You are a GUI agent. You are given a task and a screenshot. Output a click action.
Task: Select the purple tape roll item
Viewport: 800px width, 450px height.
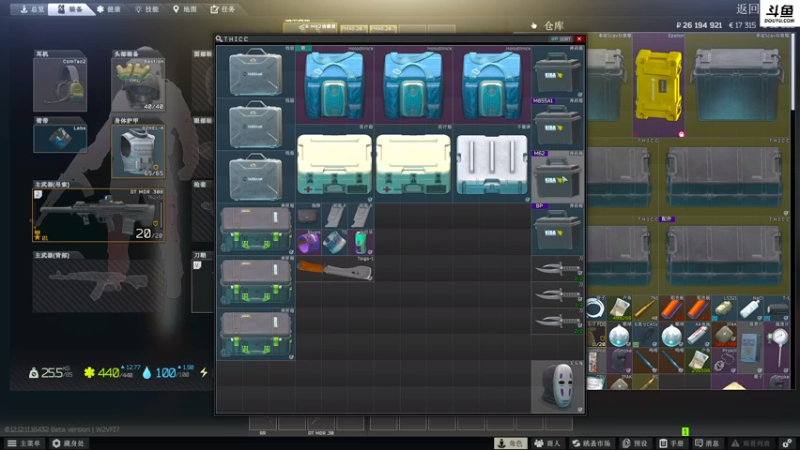click(308, 242)
